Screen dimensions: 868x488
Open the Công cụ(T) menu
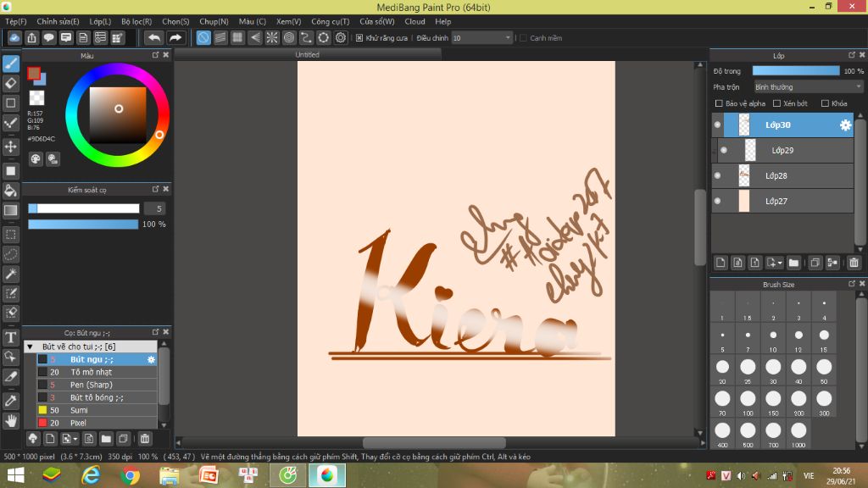(x=330, y=21)
